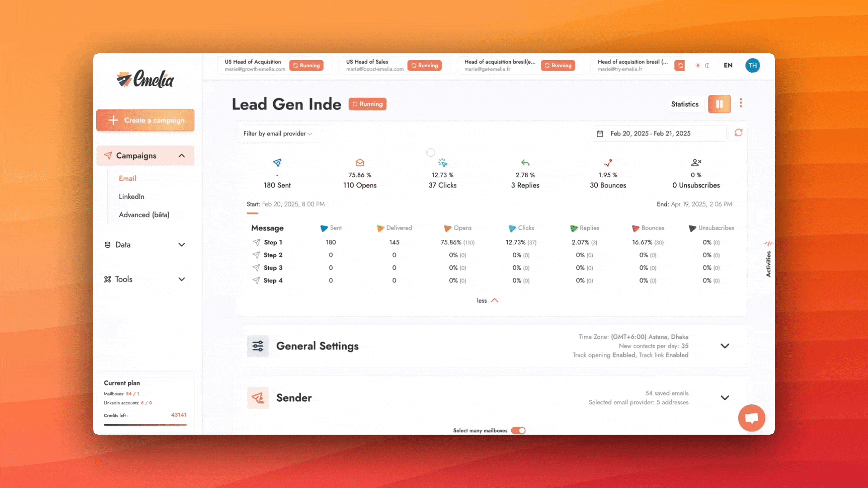This screenshot has height=488, width=868.
Task: Expand the Sender section chevron
Action: (x=724, y=398)
